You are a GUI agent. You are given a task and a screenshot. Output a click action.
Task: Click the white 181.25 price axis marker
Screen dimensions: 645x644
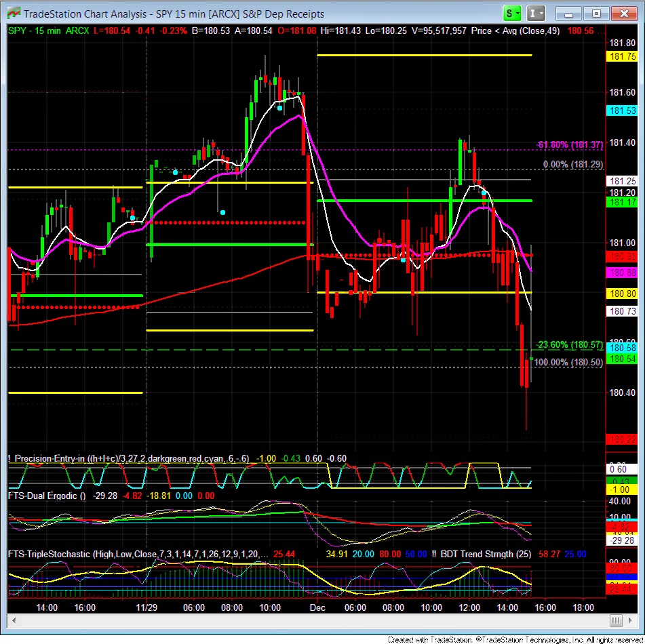622,181
